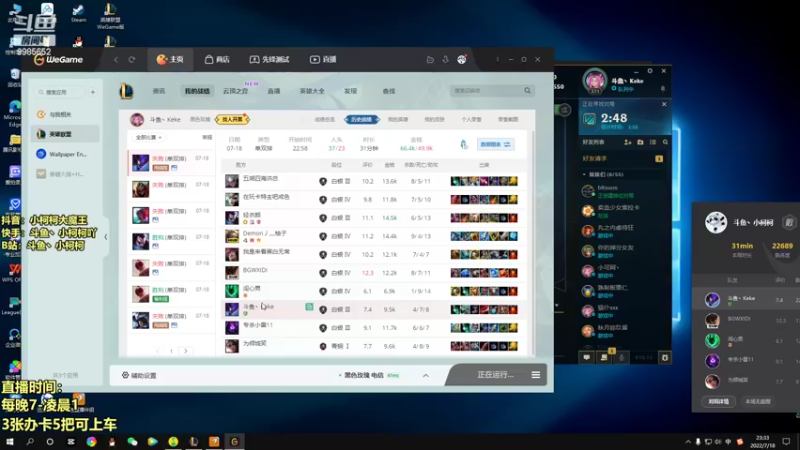Open Windows notification center icon

[786, 442]
